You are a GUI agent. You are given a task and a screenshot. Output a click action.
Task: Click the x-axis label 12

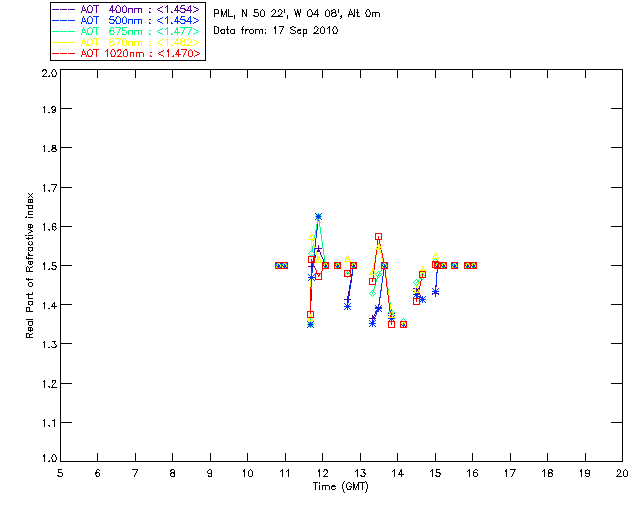pyautogui.click(x=322, y=473)
